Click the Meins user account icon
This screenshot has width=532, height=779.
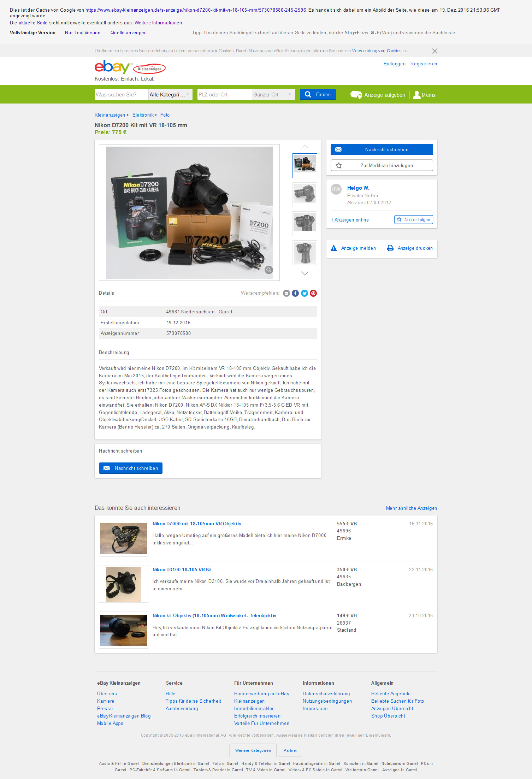[x=417, y=95]
